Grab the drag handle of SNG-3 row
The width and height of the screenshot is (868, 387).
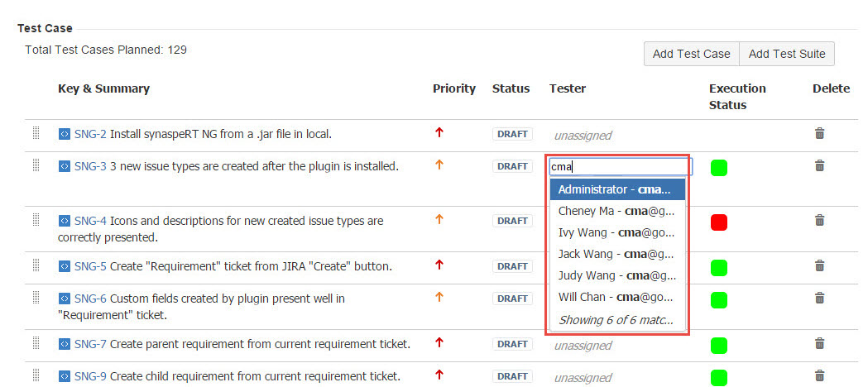(x=36, y=165)
